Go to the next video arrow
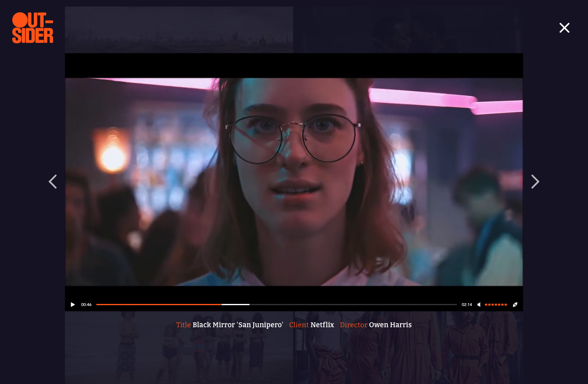The width and height of the screenshot is (588, 384). (x=535, y=182)
